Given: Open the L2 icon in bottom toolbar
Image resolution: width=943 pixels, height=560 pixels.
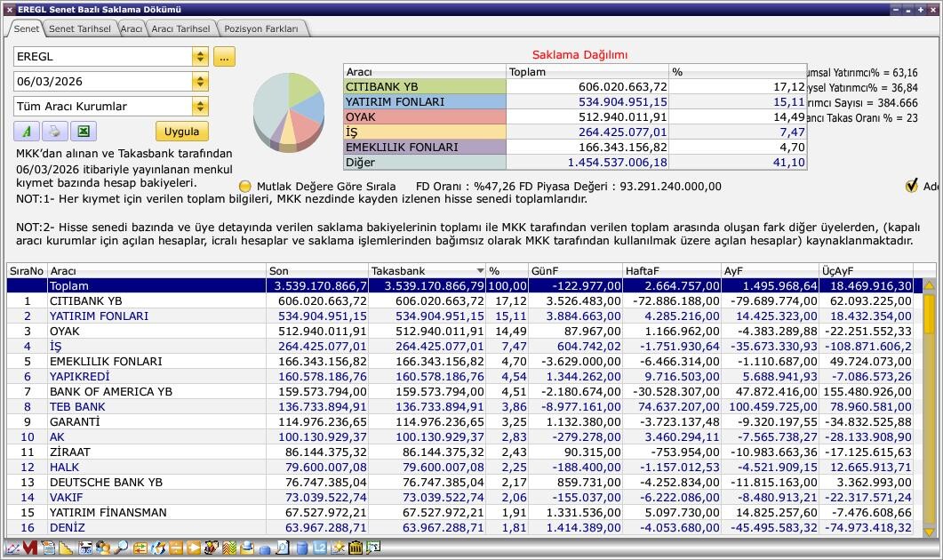Looking at the screenshot, I should (x=320, y=548).
